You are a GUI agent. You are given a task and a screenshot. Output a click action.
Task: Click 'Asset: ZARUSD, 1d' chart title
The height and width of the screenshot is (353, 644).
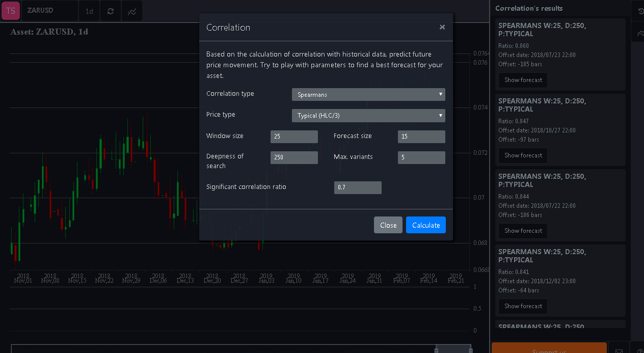point(49,32)
